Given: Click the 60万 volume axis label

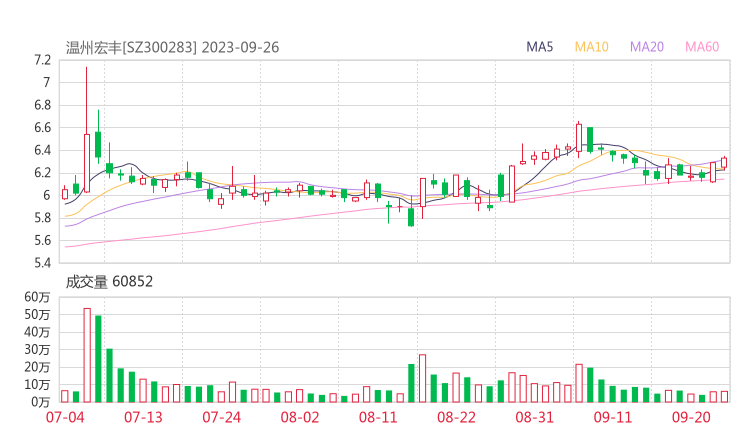Looking at the screenshot, I should pyautogui.click(x=37, y=297).
